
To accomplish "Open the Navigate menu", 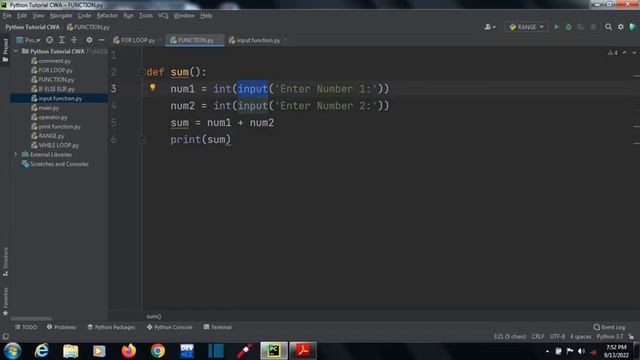I will point(61,16).
